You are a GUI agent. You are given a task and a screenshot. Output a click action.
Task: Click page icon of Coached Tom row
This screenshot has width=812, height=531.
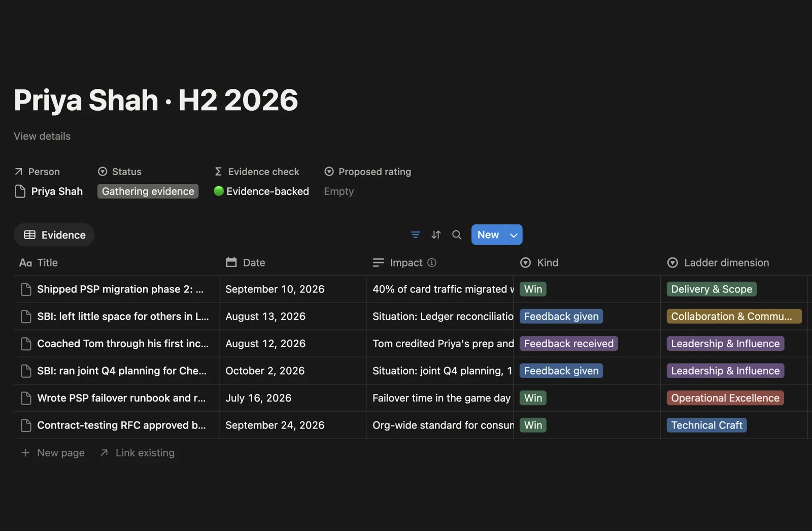[26, 344]
